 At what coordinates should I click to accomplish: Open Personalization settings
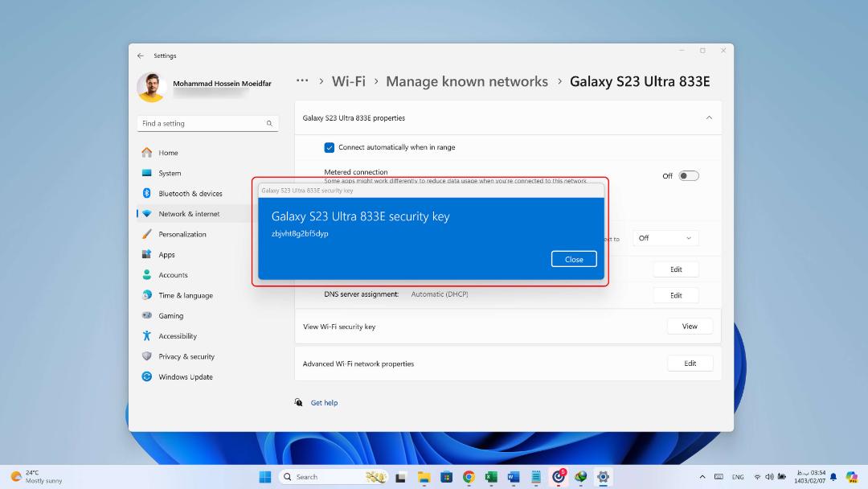point(182,234)
